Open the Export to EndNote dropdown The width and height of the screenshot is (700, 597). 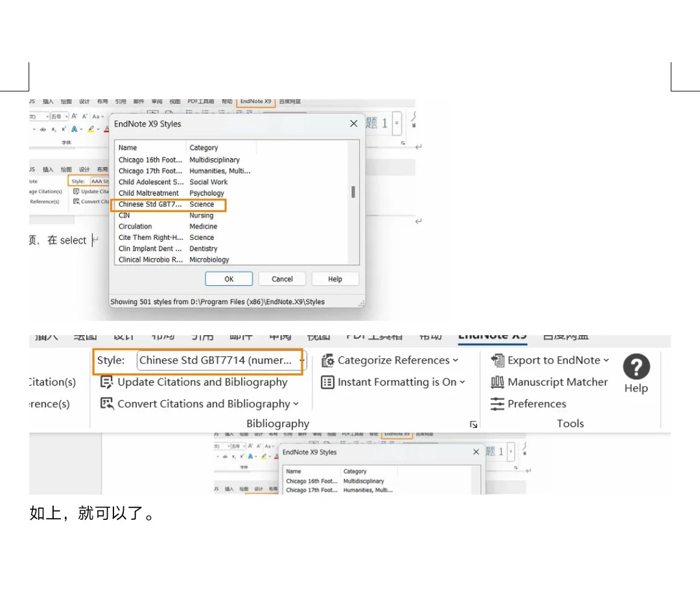click(550, 360)
